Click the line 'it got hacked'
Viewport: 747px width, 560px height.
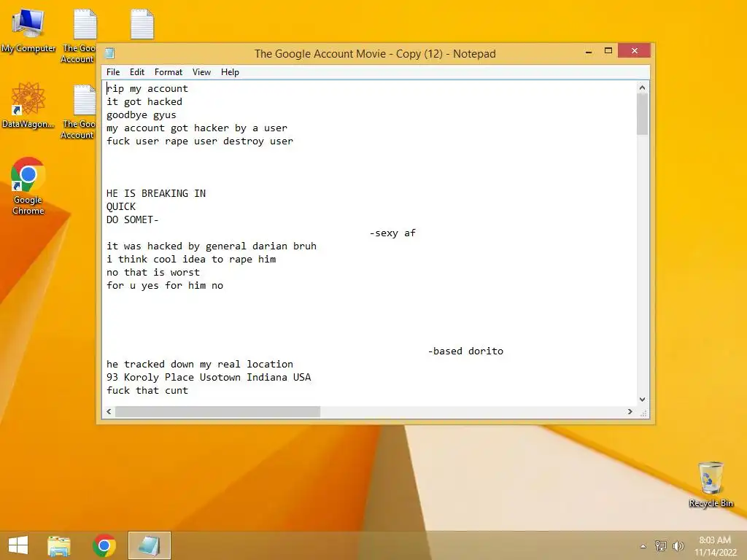tap(144, 101)
